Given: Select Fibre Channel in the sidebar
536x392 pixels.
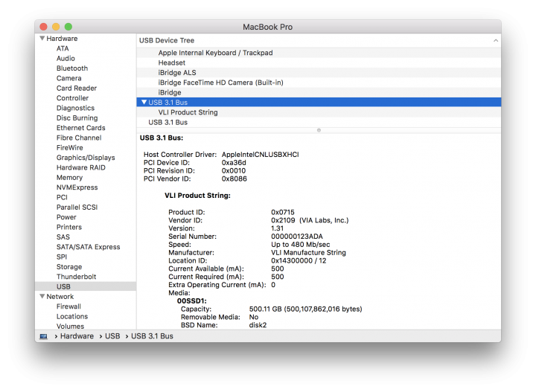Looking at the screenshot, I should pyautogui.click(x=79, y=138).
